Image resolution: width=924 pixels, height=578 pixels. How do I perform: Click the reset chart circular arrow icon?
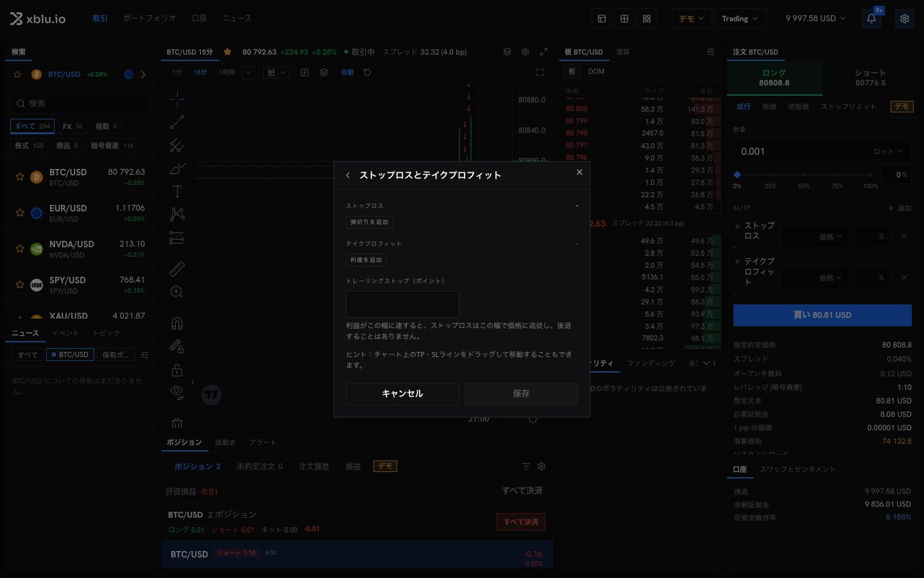pos(367,73)
